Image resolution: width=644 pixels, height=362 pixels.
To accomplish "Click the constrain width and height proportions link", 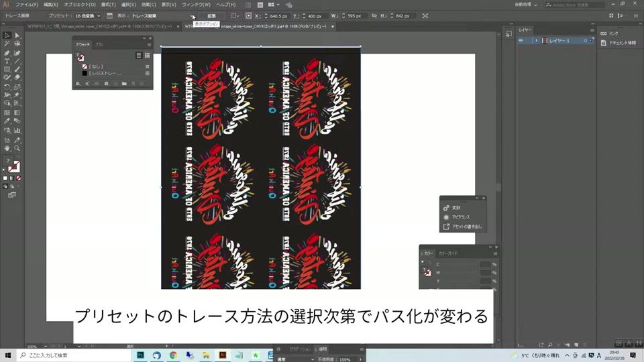I will tap(374, 15).
